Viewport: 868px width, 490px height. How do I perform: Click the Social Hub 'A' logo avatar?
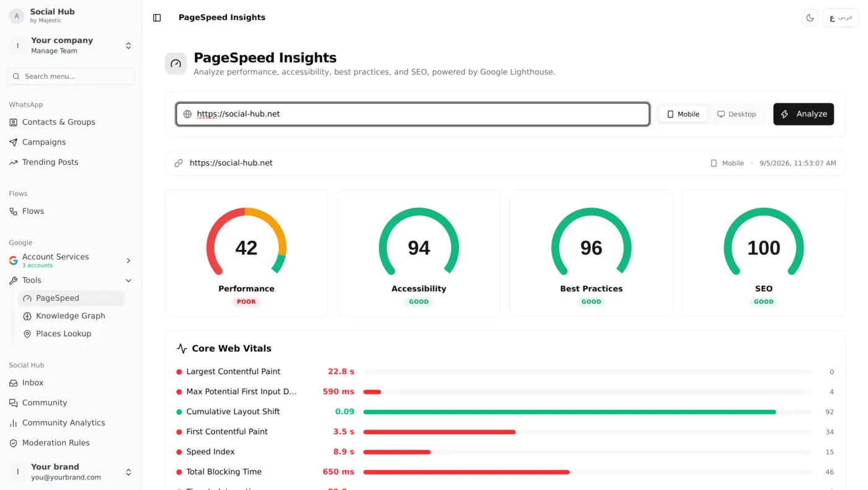coord(17,16)
